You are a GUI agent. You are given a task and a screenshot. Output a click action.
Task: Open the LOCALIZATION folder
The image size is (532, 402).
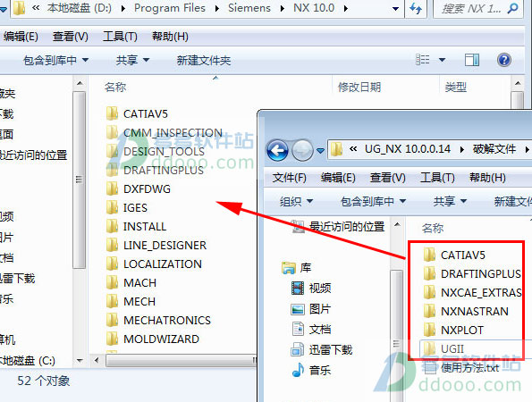click(154, 264)
